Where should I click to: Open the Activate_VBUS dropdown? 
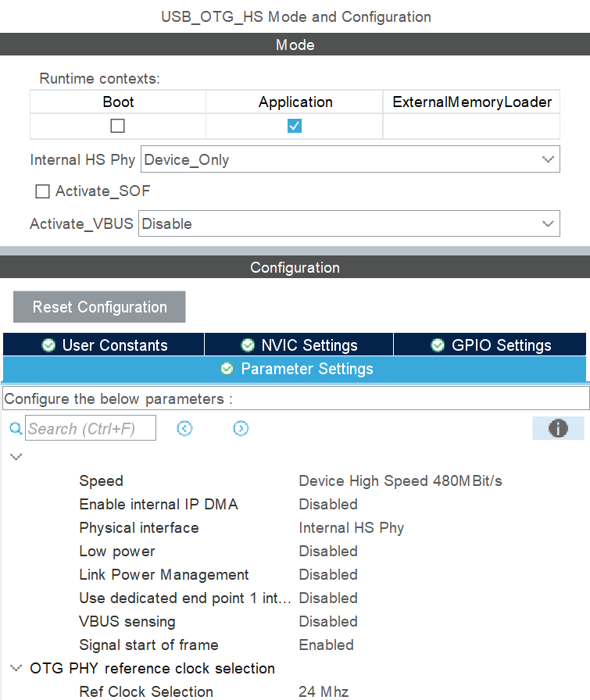(349, 224)
